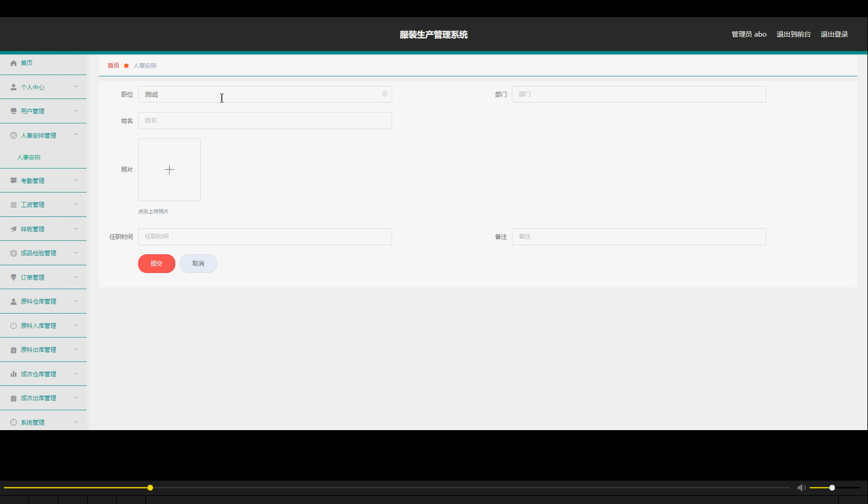Open the 系统管理 menu label
This screenshot has width=868, height=504.
pyautogui.click(x=33, y=423)
